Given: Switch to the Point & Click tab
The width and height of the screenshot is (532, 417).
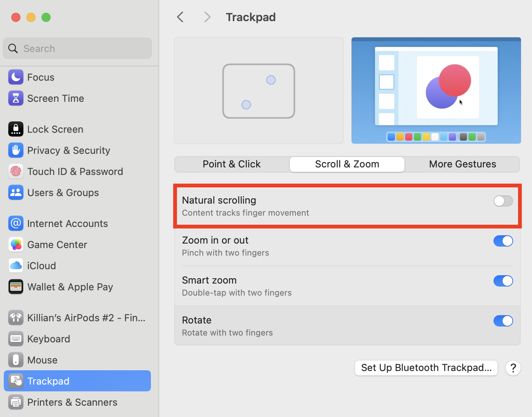Looking at the screenshot, I should pos(231,164).
